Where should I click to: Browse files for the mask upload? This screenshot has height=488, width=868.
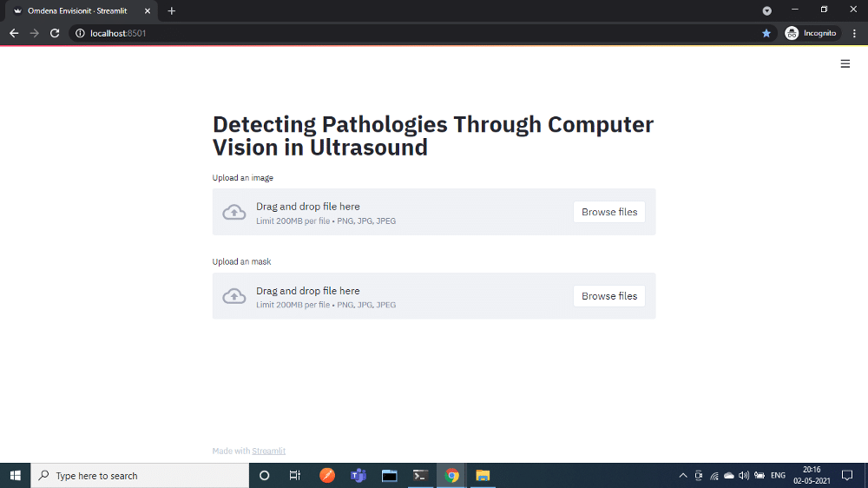click(608, 296)
